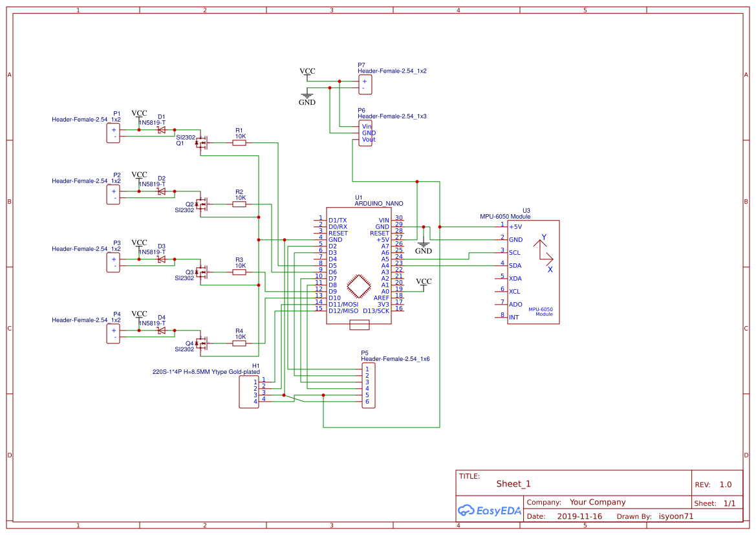Click the sheet number 1/1
This screenshot has width=756, height=535.
click(x=729, y=504)
